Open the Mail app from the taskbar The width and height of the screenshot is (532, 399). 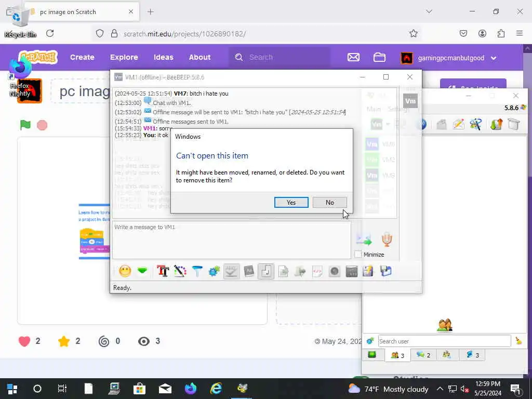[165, 389]
